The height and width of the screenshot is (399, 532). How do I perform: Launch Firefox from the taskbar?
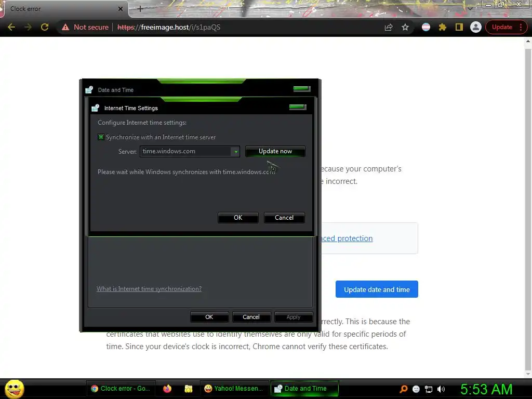pyautogui.click(x=167, y=389)
